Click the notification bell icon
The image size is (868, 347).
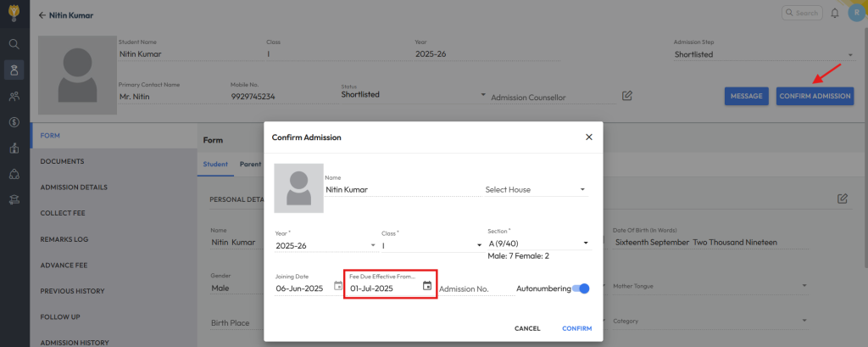pos(835,13)
